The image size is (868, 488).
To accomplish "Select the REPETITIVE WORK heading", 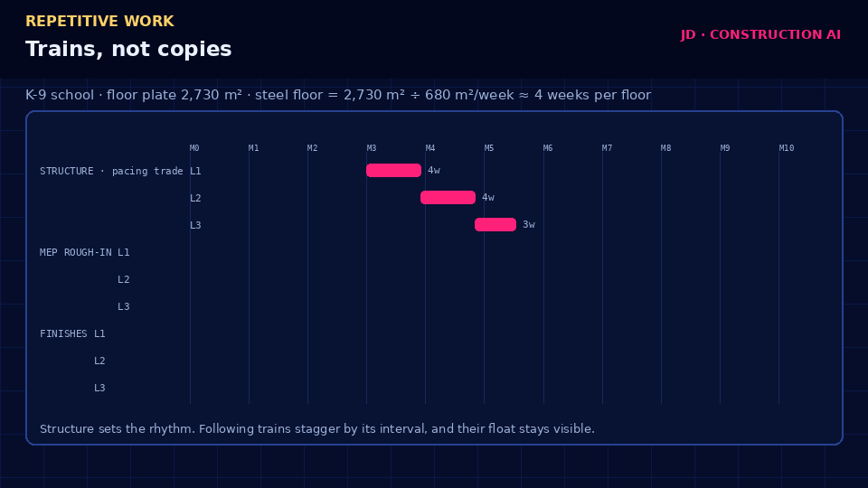I will click(x=99, y=21).
